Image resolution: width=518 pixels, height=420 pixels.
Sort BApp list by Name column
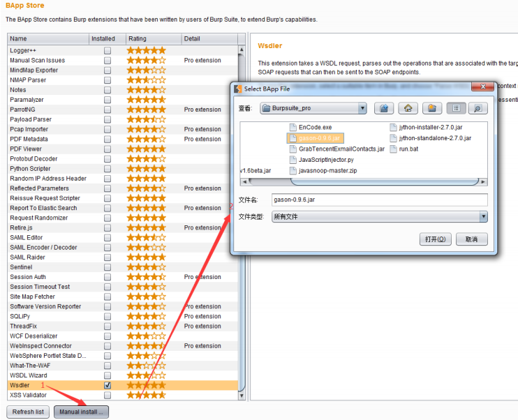[x=48, y=38]
